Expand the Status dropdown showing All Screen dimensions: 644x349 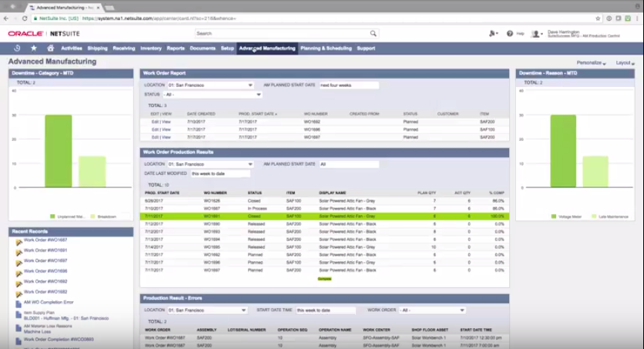[212, 95]
